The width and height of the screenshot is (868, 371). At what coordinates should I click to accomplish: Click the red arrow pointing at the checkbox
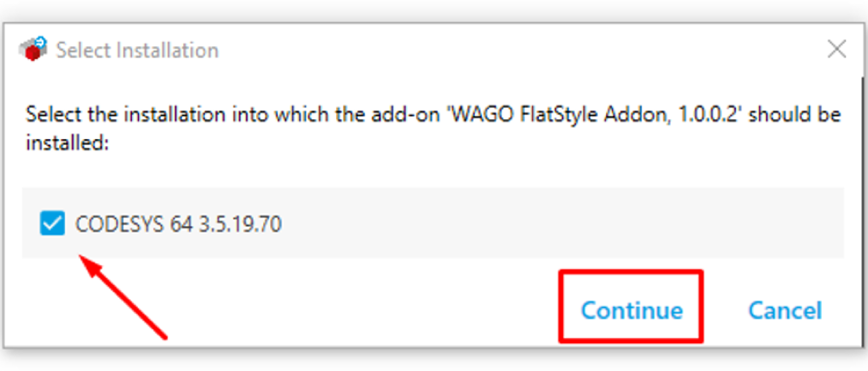(122, 296)
